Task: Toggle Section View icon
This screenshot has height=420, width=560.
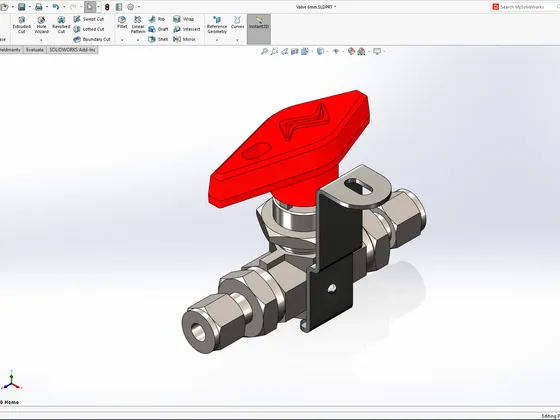Action: click(294, 51)
